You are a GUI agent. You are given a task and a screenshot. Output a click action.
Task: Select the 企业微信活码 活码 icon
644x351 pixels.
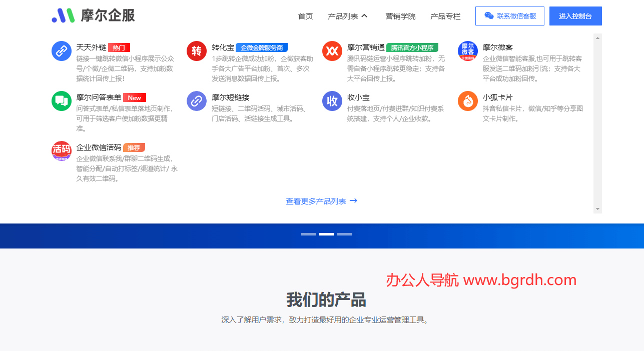click(x=61, y=150)
